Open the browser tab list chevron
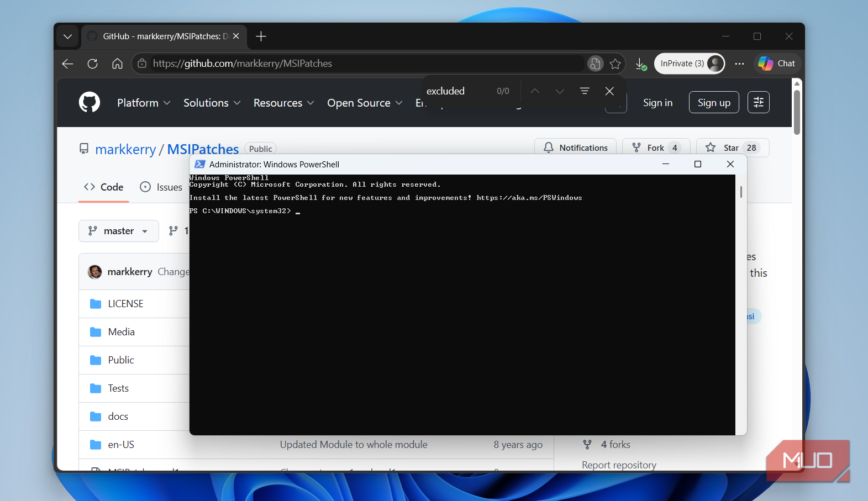 (67, 36)
